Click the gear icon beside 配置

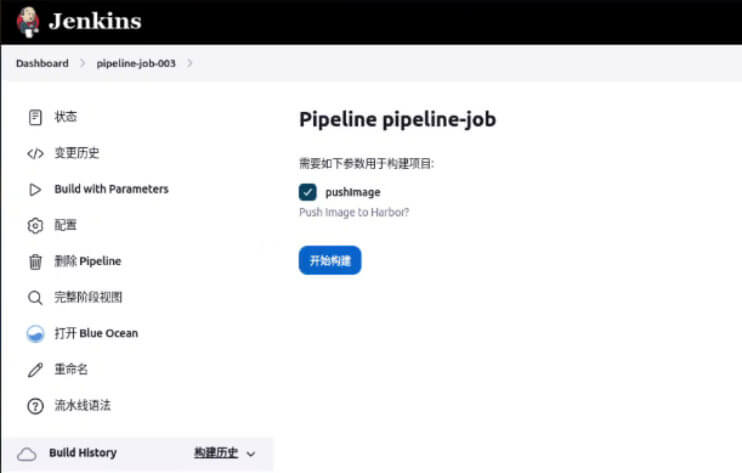[35, 226]
